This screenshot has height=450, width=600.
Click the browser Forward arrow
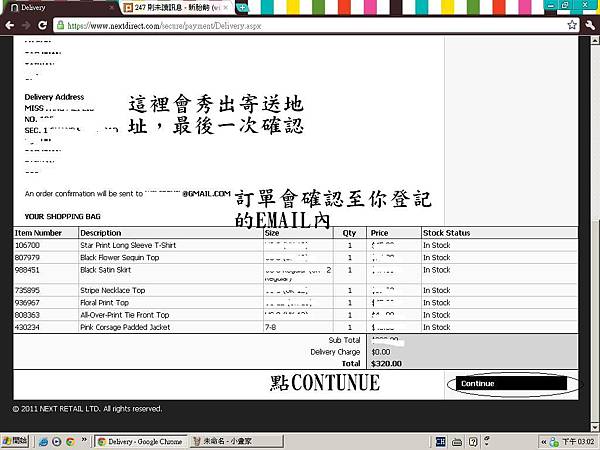click(26, 26)
